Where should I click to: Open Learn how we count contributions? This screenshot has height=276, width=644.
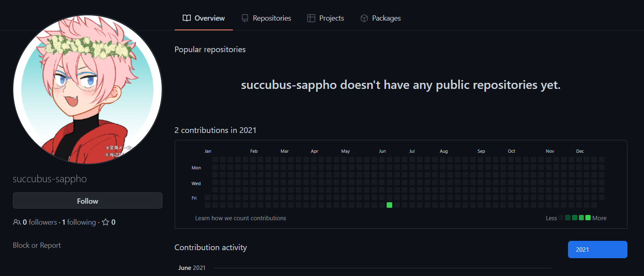(241, 218)
